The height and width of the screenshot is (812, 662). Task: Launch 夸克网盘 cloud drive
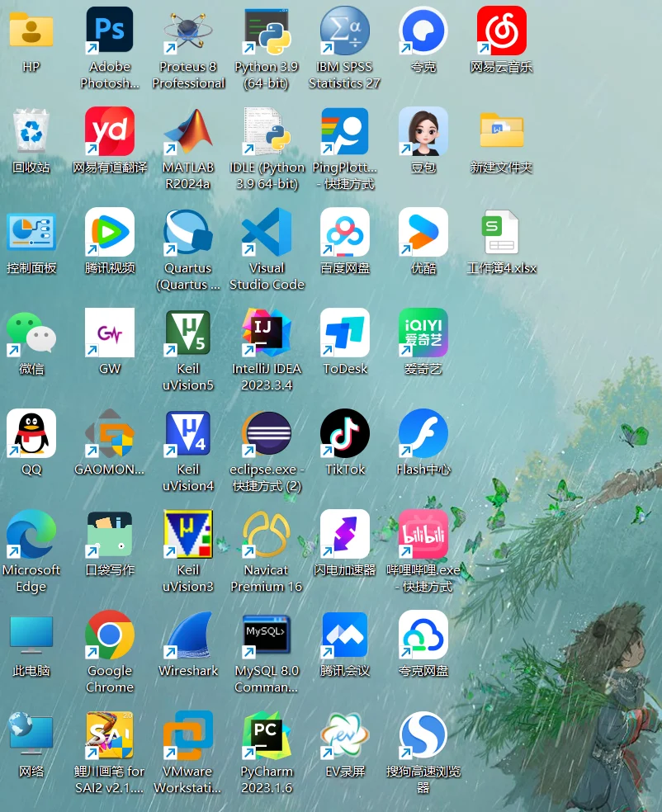click(x=423, y=635)
